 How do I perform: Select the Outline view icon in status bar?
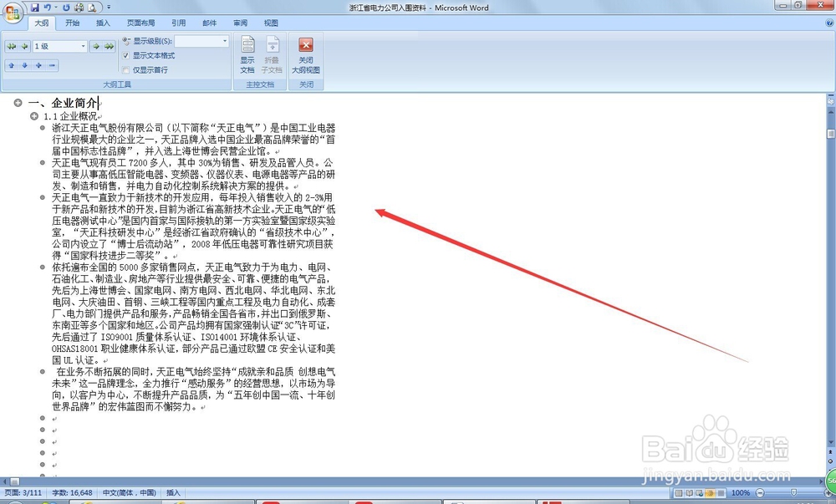(x=711, y=493)
